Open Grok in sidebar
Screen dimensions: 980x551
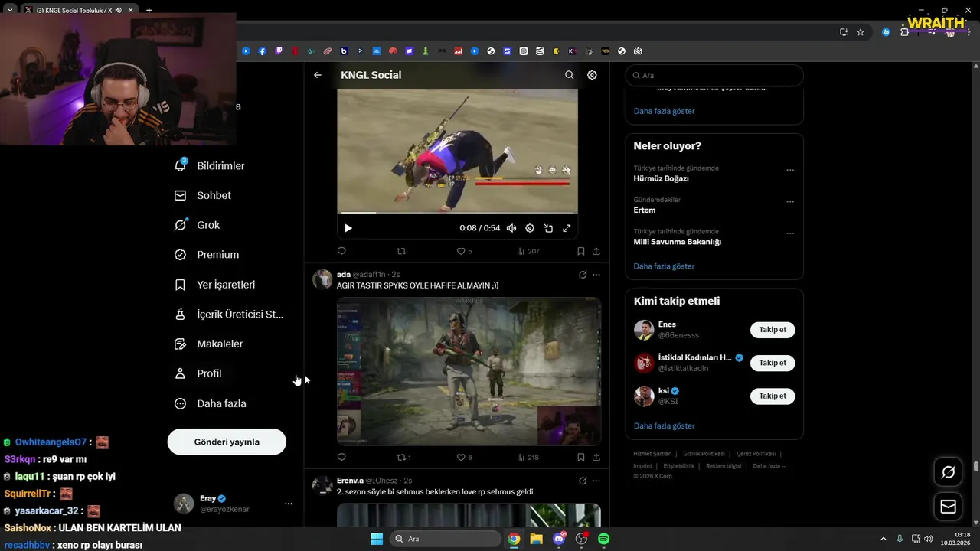198,225
